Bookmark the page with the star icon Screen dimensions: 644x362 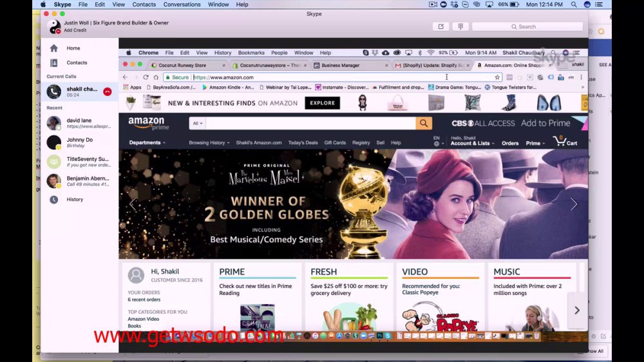coord(497,77)
